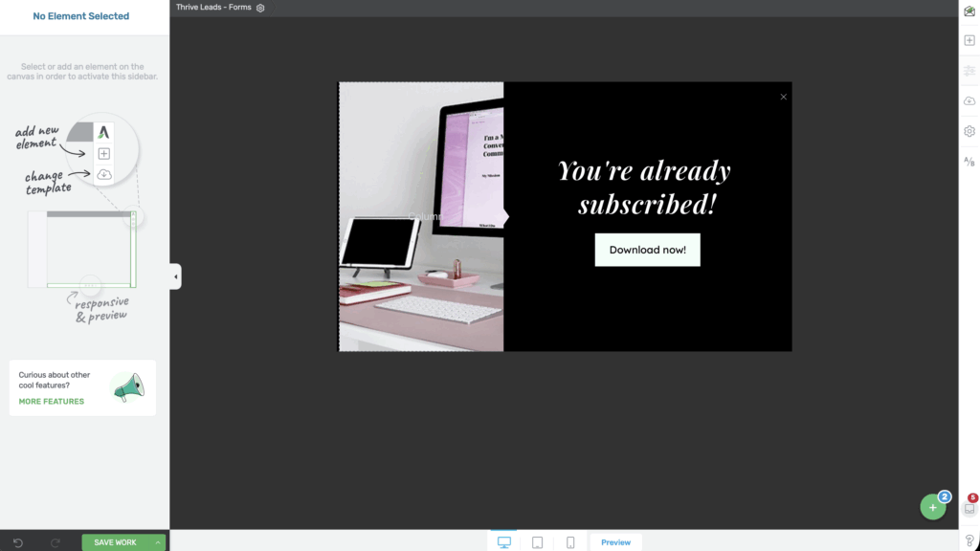980x551 pixels.
Task: Expand the Save Work options arrow
Action: (159, 542)
